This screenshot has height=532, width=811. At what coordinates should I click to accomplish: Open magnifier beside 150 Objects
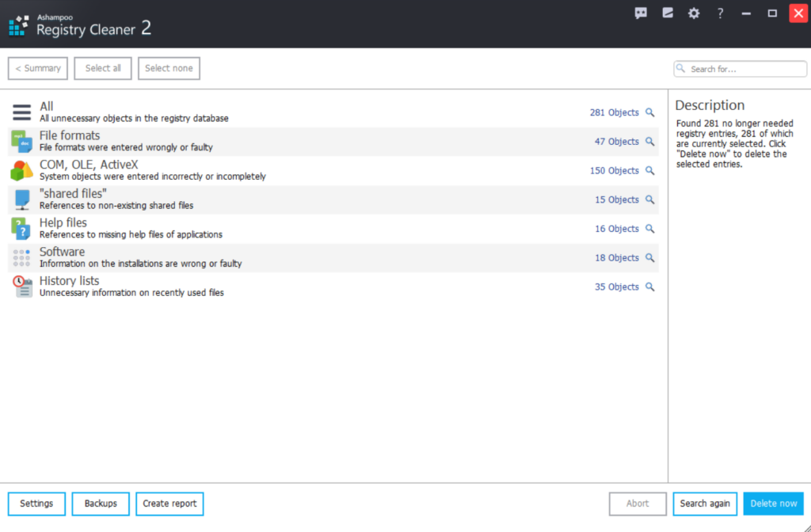point(650,170)
